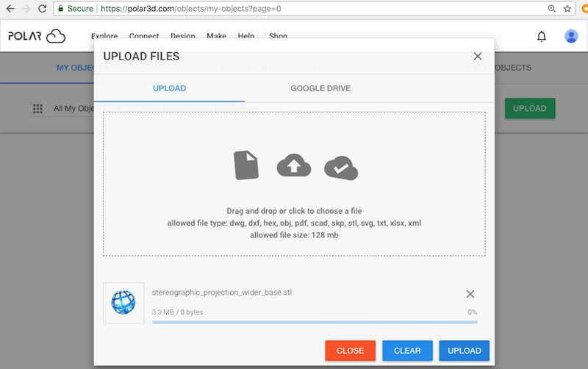Open the Connect menu
This screenshot has width=588, height=369.
click(x=144, y=36)
